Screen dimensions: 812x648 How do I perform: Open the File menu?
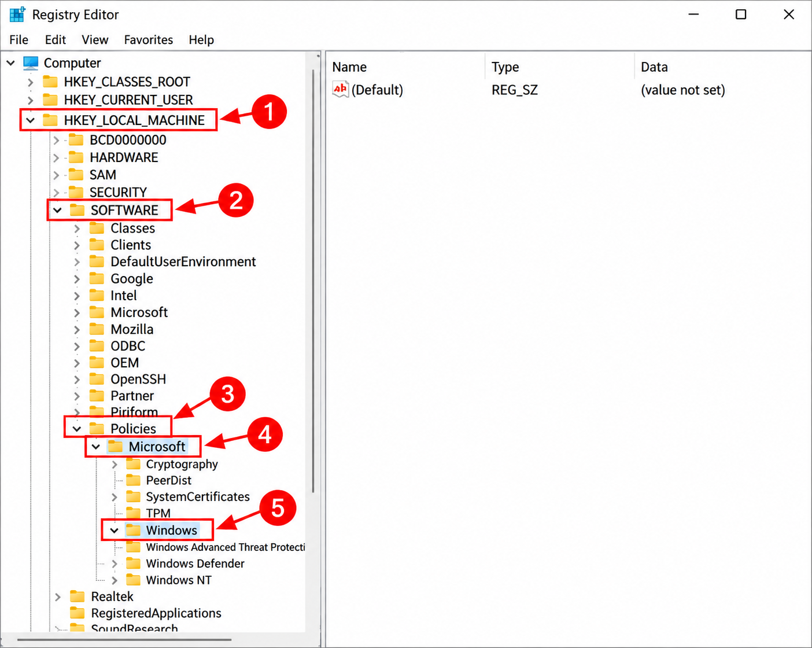pyautogui.click(x=19, y=40)
